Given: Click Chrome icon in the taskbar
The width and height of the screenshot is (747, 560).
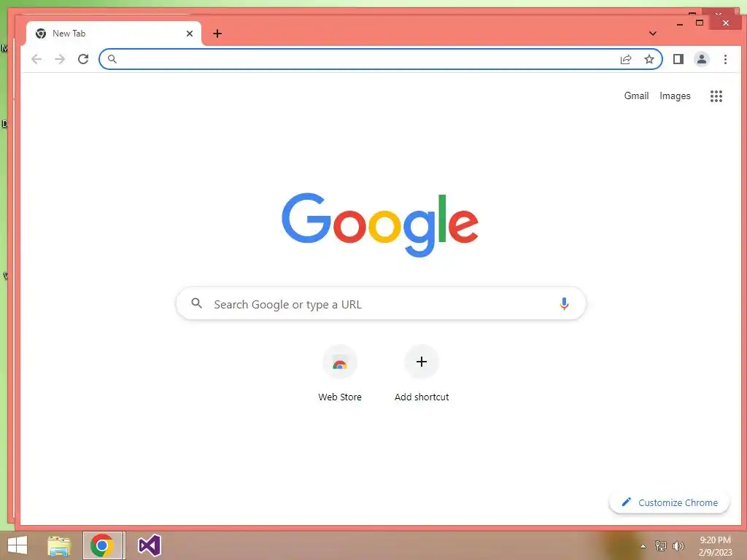Looking at the screenshot, I should 102,545.
